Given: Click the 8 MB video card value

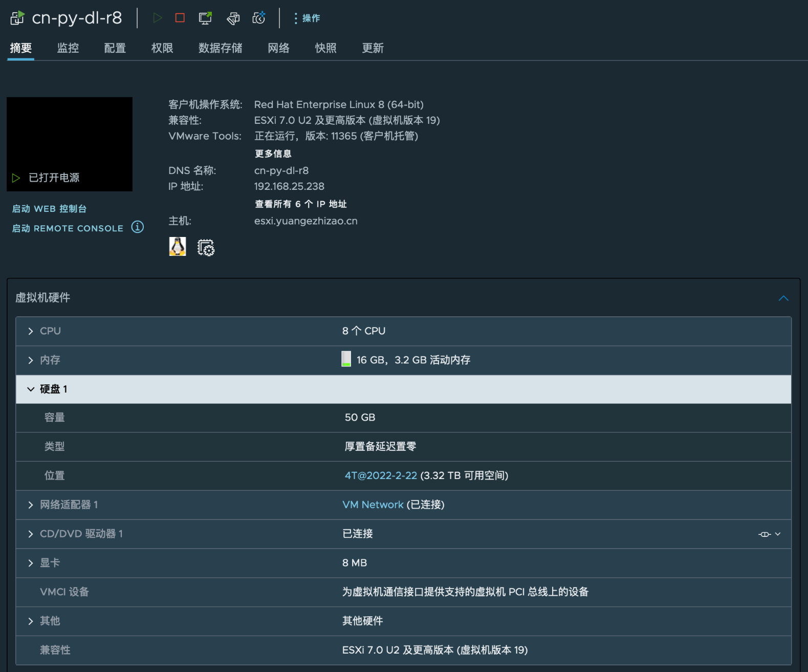Looking at the screenshot, I should click(x=355, y=563).
